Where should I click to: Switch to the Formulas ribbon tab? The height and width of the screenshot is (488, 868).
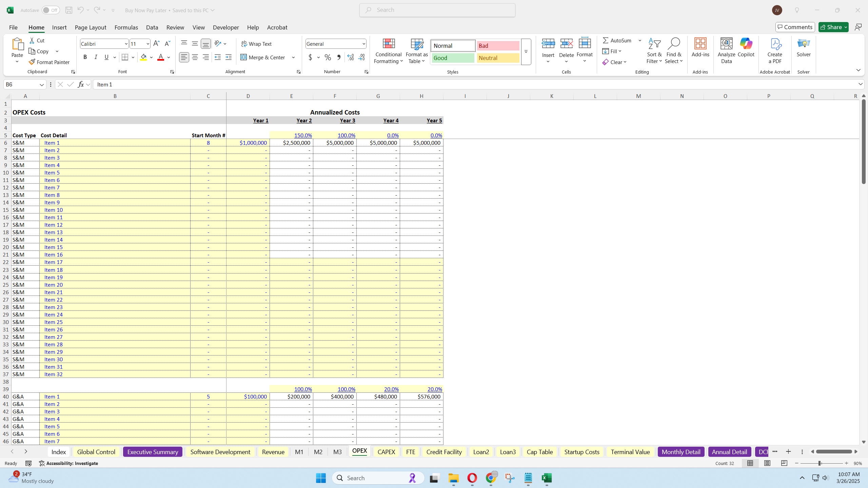pos(126,27)
